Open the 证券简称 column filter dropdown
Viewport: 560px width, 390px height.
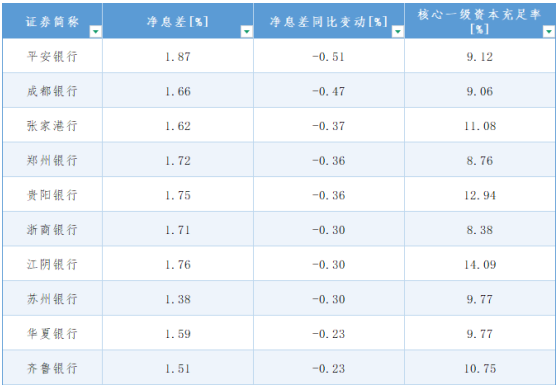coord(95,32)
